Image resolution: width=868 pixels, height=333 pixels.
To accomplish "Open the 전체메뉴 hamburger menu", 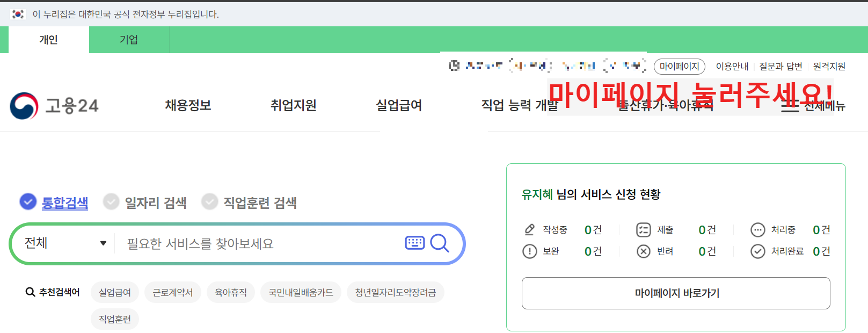I will point(813,106).
